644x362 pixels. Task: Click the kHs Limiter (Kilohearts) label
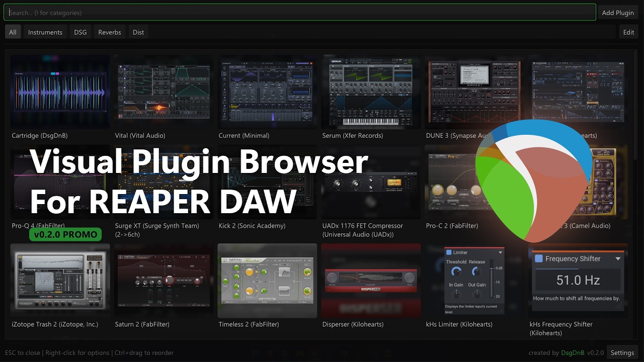coord(459,324)
